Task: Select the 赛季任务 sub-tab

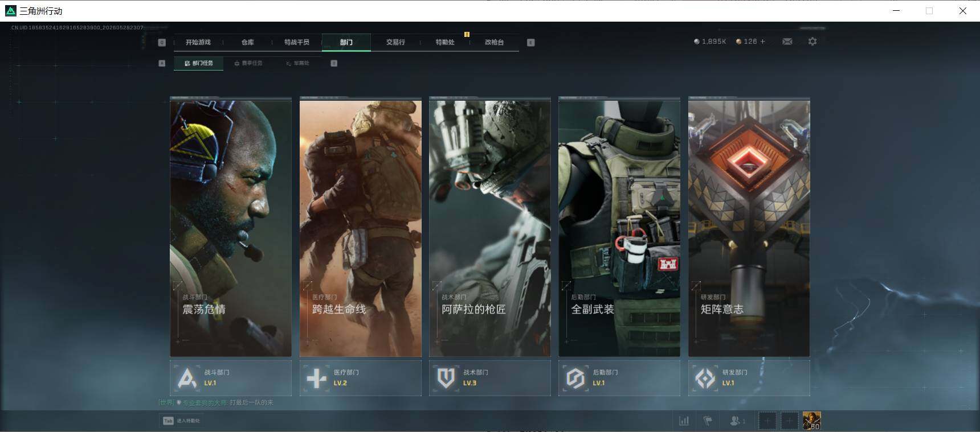Action: point(248,63)
